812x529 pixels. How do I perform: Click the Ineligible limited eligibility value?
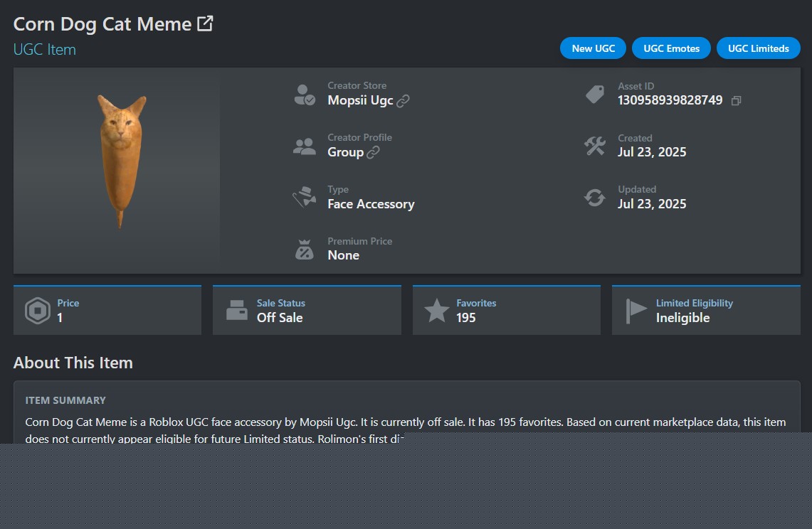(682, 318)
